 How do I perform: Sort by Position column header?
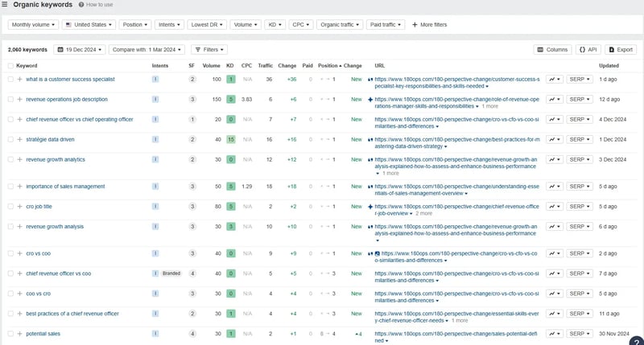[x=329, y=66]
